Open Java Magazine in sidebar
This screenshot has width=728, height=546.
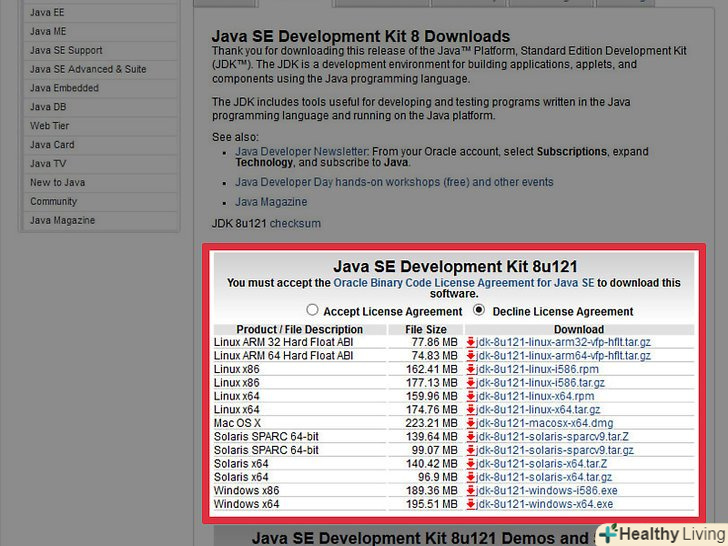pos(100,221)
